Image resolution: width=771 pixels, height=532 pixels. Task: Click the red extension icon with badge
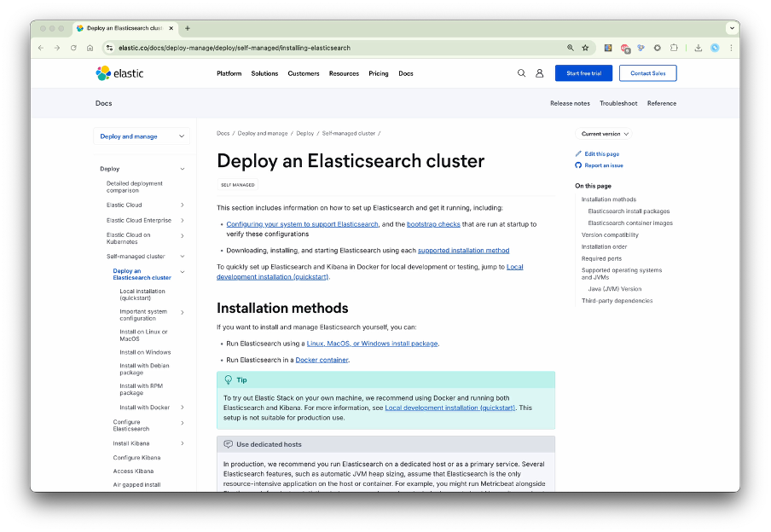point(625,49)
